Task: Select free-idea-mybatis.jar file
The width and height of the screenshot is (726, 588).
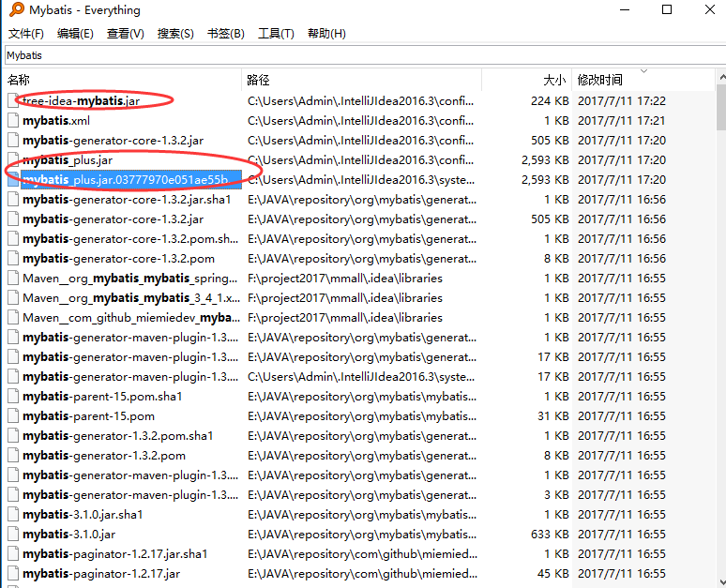Action: point(81,101)
